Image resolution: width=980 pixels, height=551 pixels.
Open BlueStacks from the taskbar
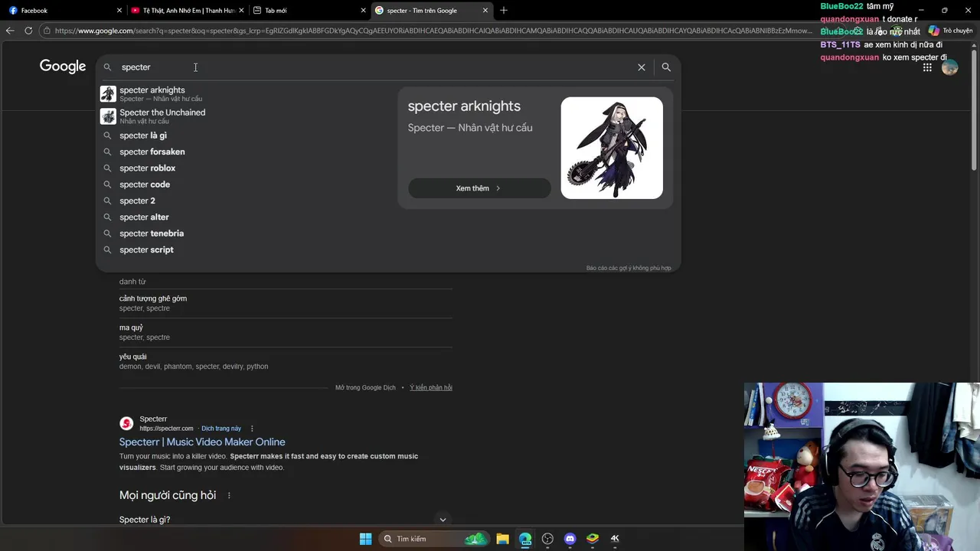coord(593,539)
